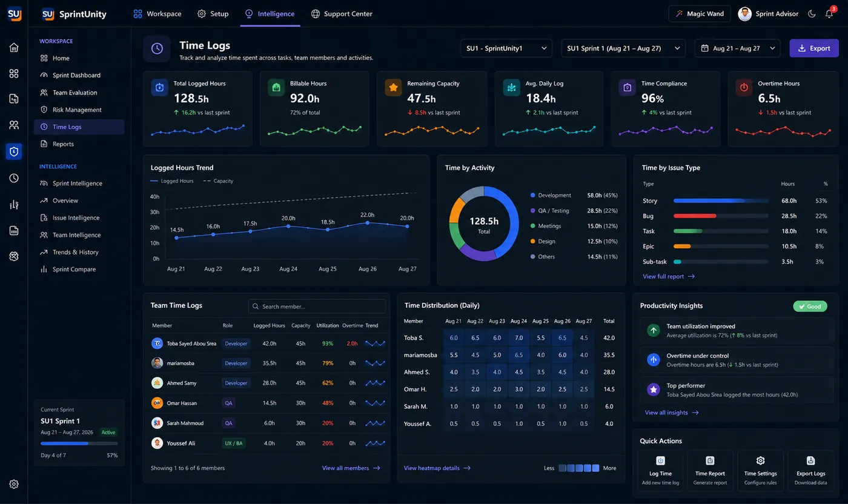This screenshot has height=504, width=848.
Task: Click Ahmed Samy's trend sparkline
Action: pos(375,383)
